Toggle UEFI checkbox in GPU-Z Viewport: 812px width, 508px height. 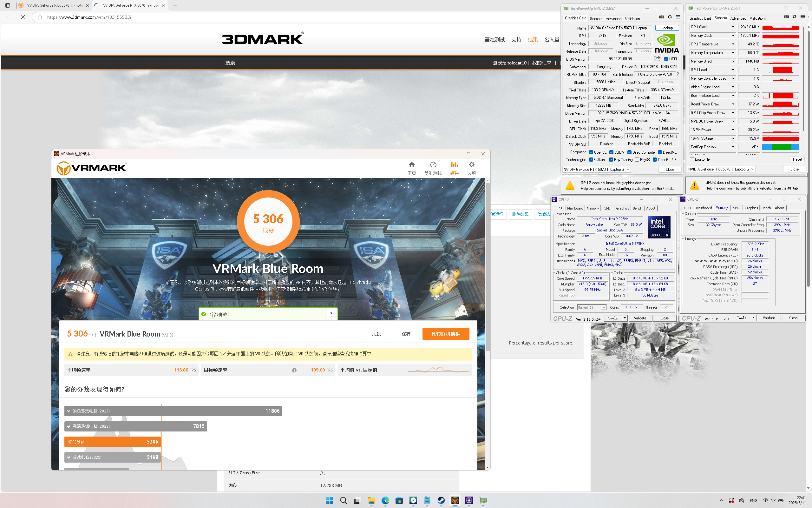[666, 59]
